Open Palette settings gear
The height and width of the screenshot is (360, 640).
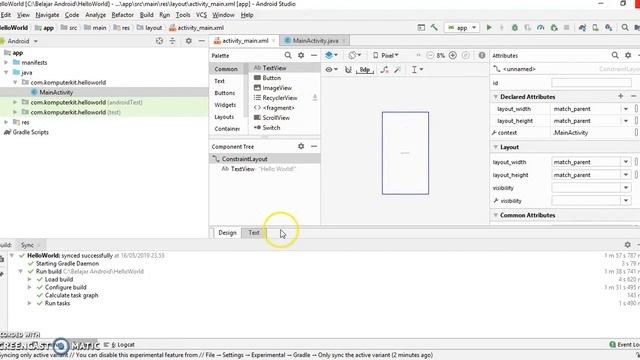coord(301,55)
